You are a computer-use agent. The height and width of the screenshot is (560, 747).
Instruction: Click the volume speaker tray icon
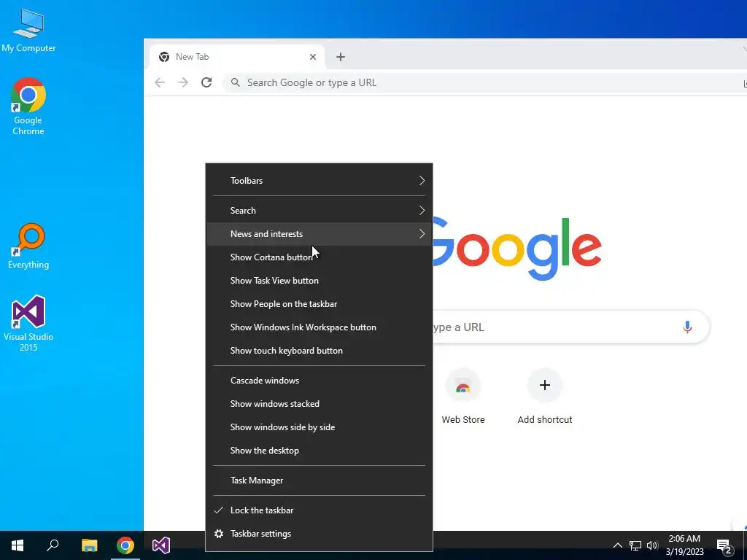(x=652, y=545)
